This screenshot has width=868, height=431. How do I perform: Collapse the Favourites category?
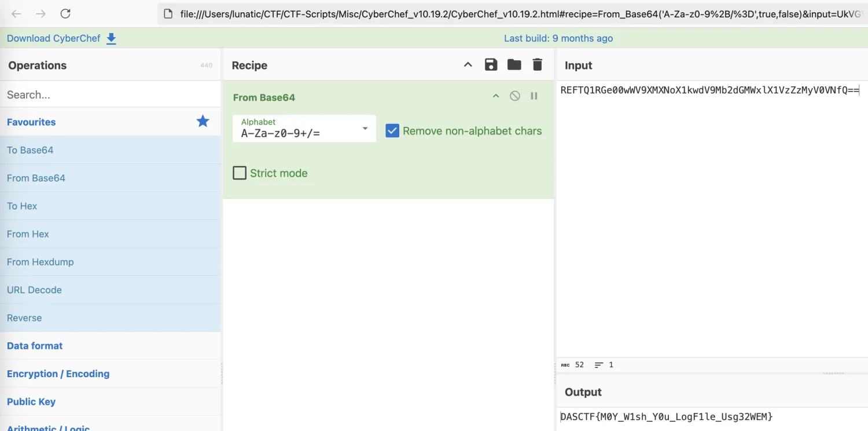click(31, 122)
